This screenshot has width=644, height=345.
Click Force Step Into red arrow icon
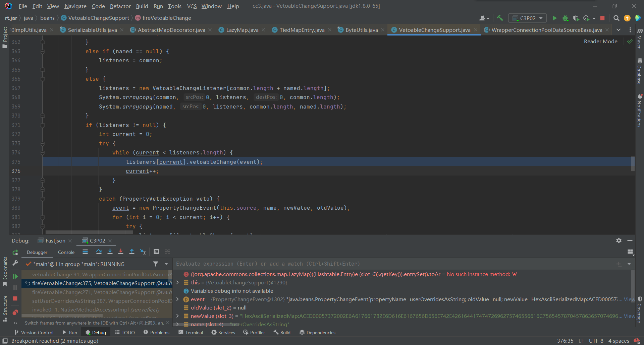[121, 252]
